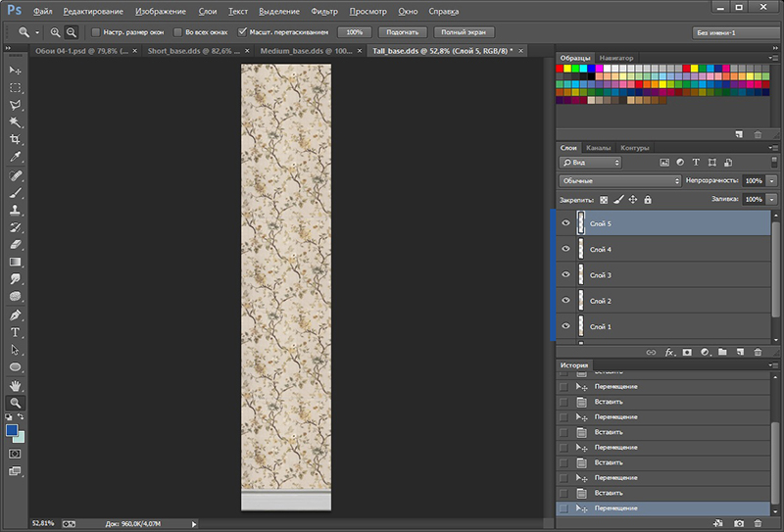Image resolution: width=784 pixels, height=532 pixels.
Task: Click the zoom out magnifier in options bar
Action: click(x=72, y=32)
